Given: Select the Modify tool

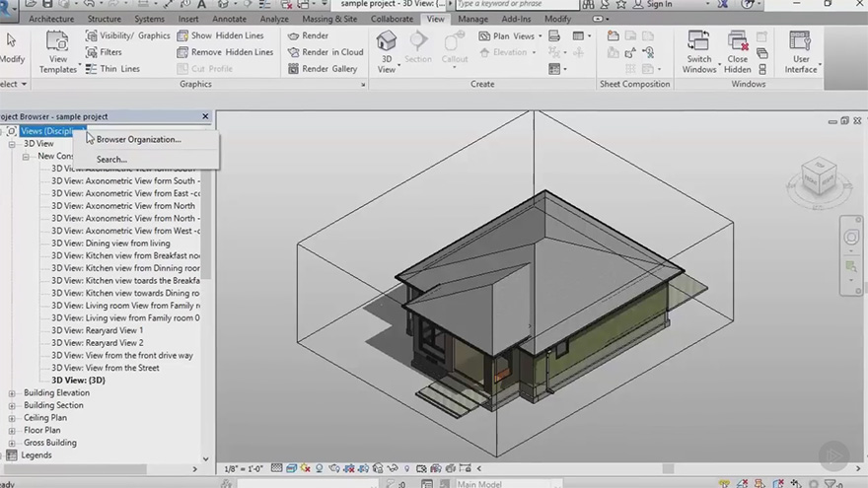Looking at the screenshot, I should 12,48.
